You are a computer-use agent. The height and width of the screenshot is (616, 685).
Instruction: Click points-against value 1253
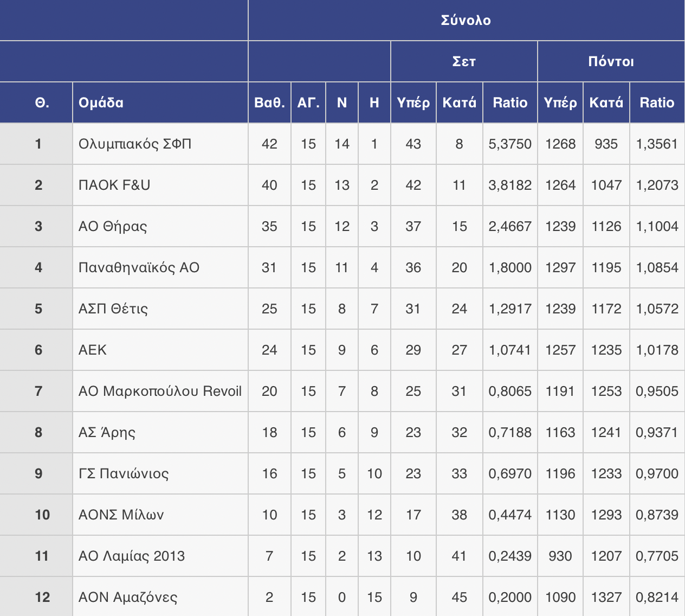tap(606, 391)
